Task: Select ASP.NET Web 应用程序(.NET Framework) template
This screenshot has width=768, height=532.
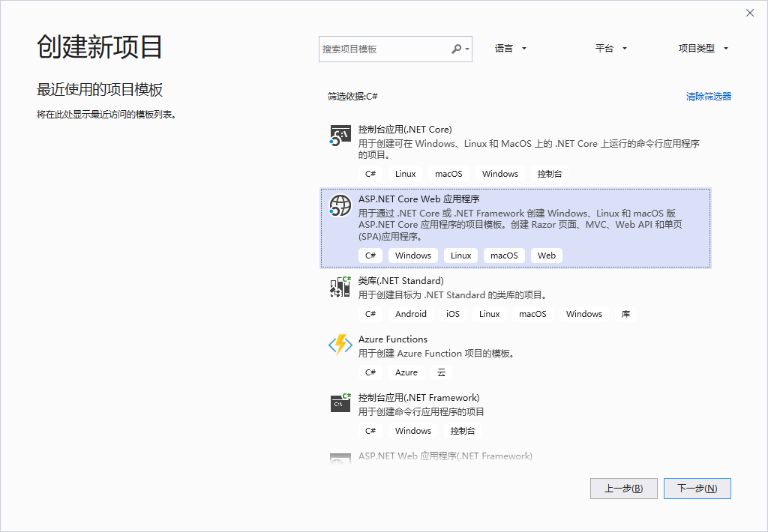Action: point(445,456)
